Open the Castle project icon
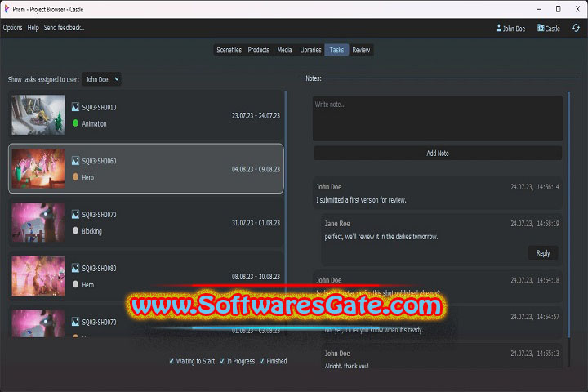588x392 pixels. (541, 28)
